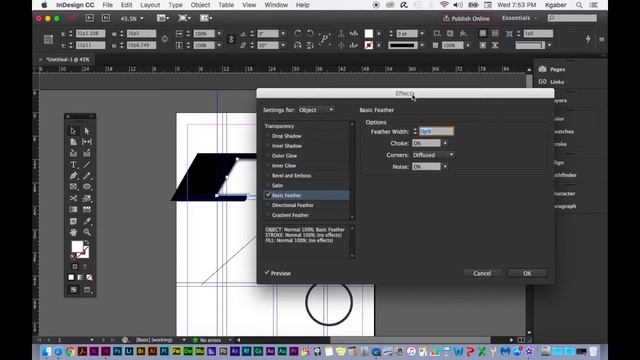Viewport: 640px width, 360px height.
Task: Open the Settings for Object dropdown
Action: (x=316, y=110)
